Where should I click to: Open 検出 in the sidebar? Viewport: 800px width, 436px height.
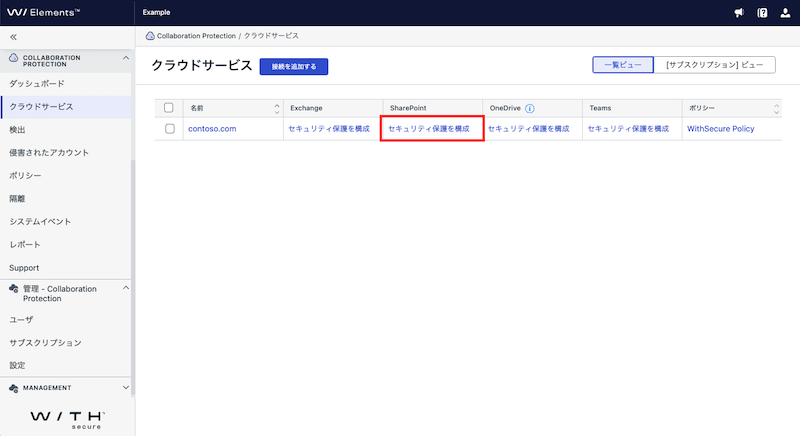[x=65, y=130]
